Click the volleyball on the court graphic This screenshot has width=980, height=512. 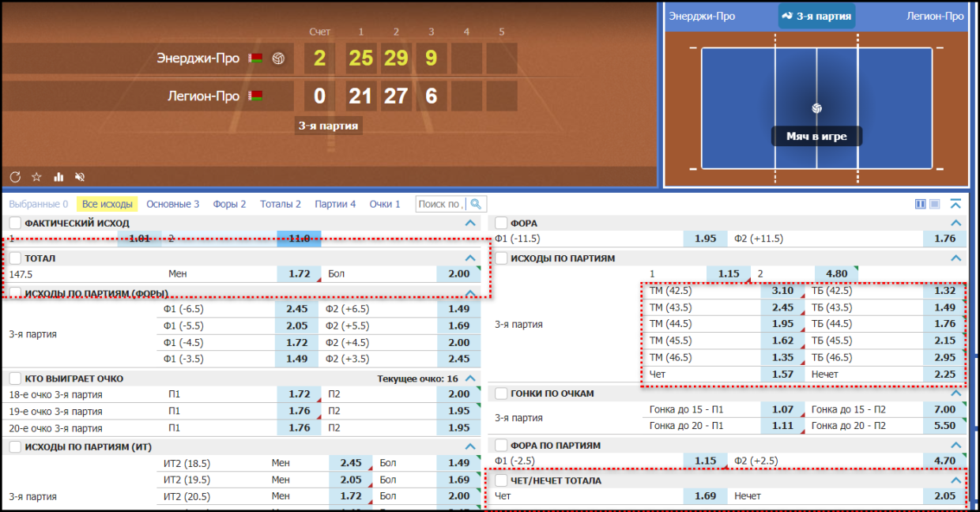816,108
